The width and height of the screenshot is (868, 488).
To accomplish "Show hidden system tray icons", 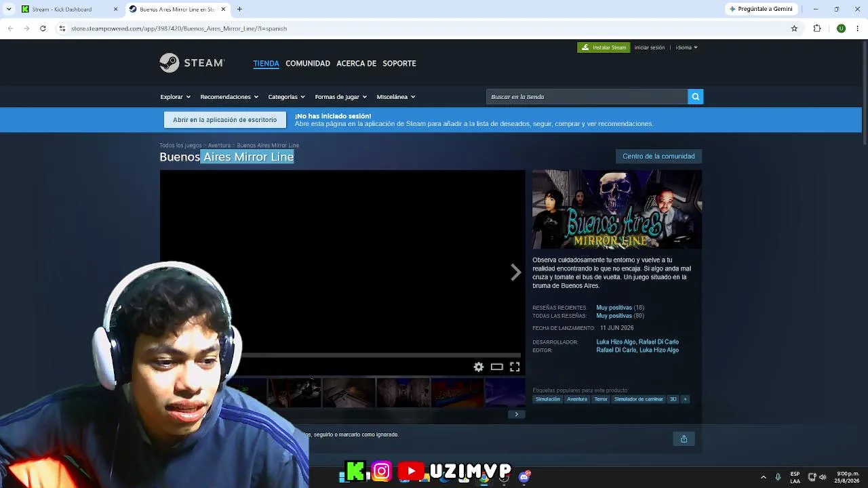I will tap(764, 477).
